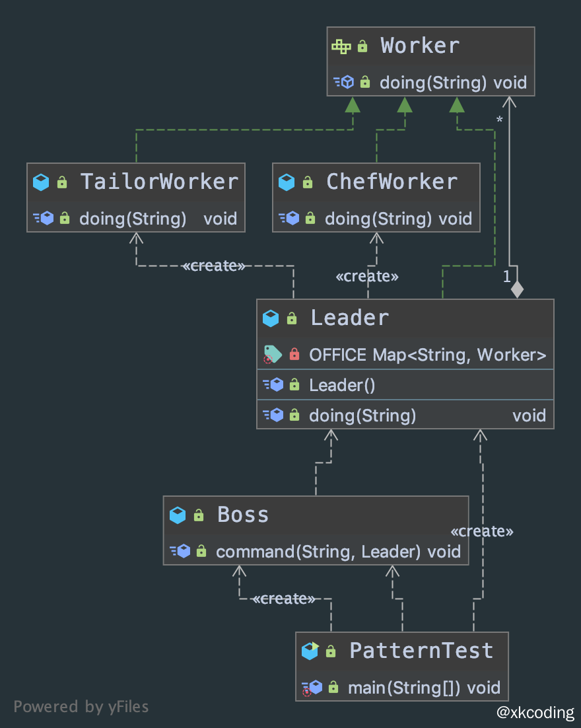Image resolution: width=581 pixels, height=728 pixels.
Task: Click the green lock beside Worker title
Action: [x=362, y=46]
